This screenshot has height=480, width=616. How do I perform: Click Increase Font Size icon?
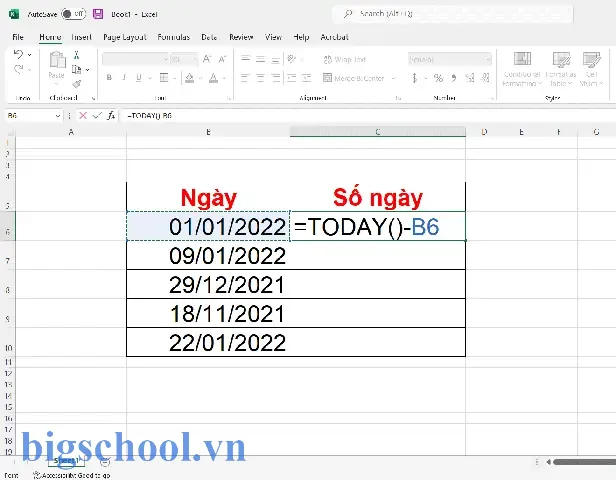coord(207,59)
